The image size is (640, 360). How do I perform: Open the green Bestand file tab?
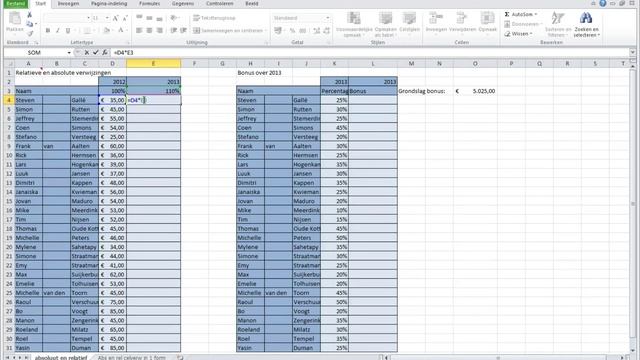click(16, 4)
